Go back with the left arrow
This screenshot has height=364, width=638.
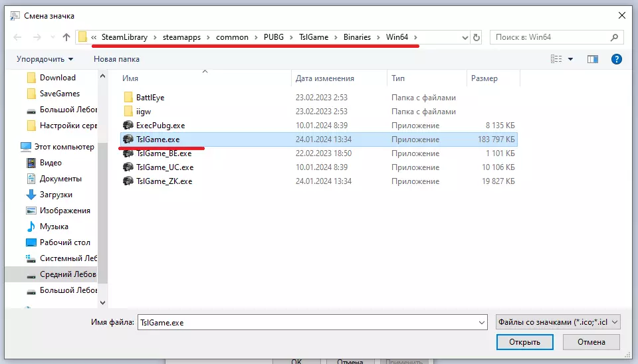pyautogui.click(x=17, y=37)
